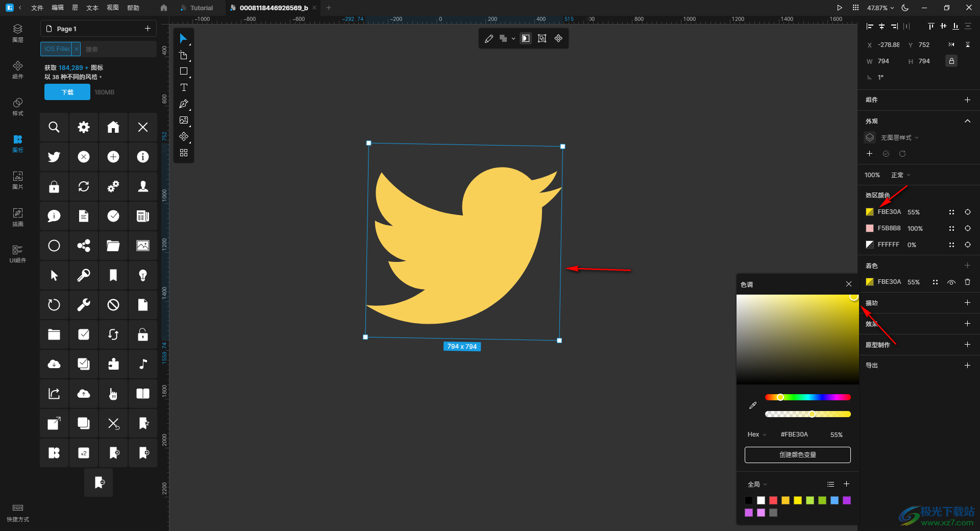This screenshot has height=531, width=980.
Task: Expand the 效果 effects section
Action: (x=967, y=324)
